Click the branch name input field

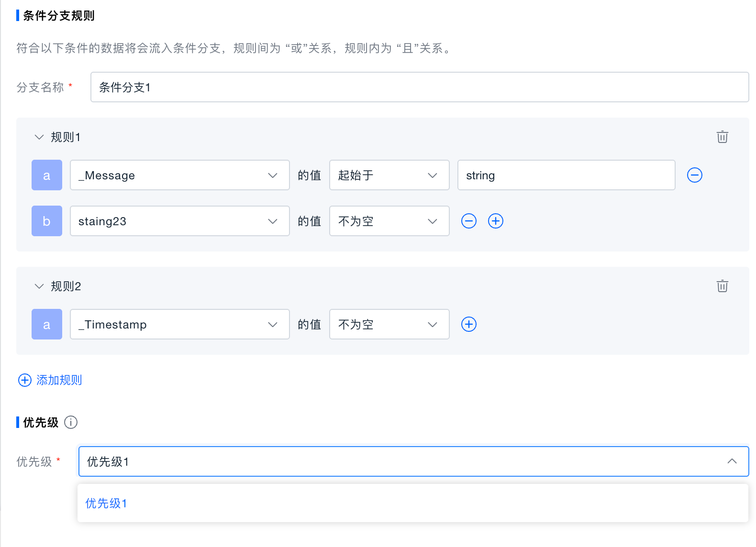tap(419, 87)
